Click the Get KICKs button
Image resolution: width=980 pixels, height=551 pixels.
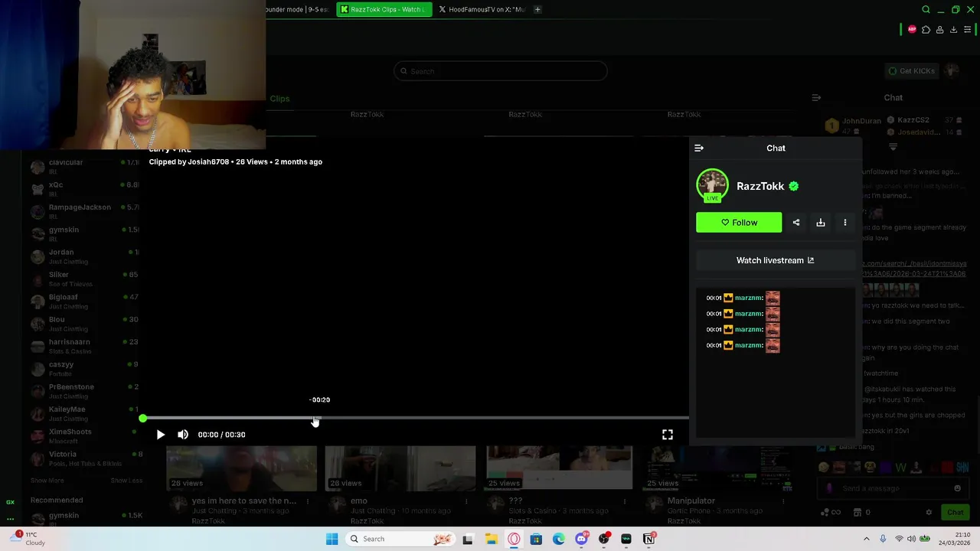point(911,71)
